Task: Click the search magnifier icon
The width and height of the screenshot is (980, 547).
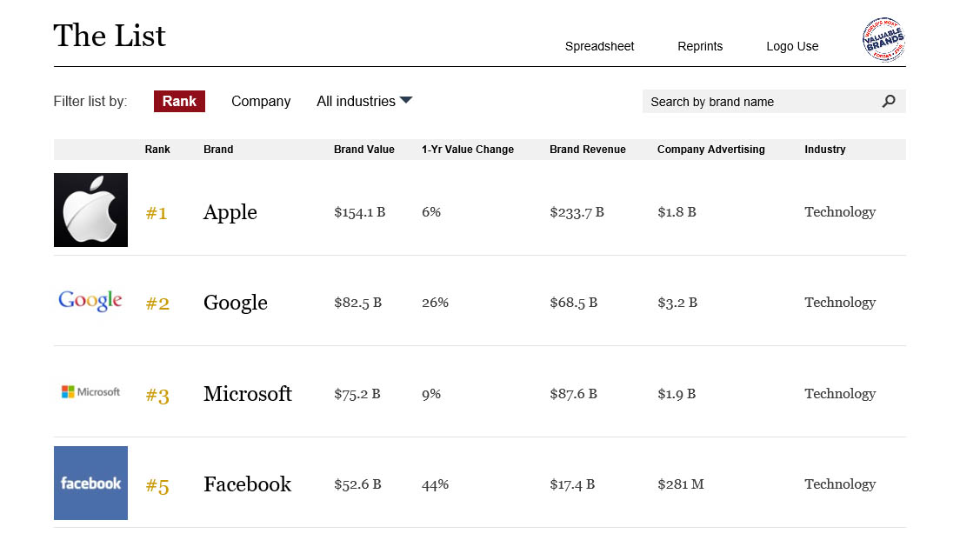Action: click(888, 101)
